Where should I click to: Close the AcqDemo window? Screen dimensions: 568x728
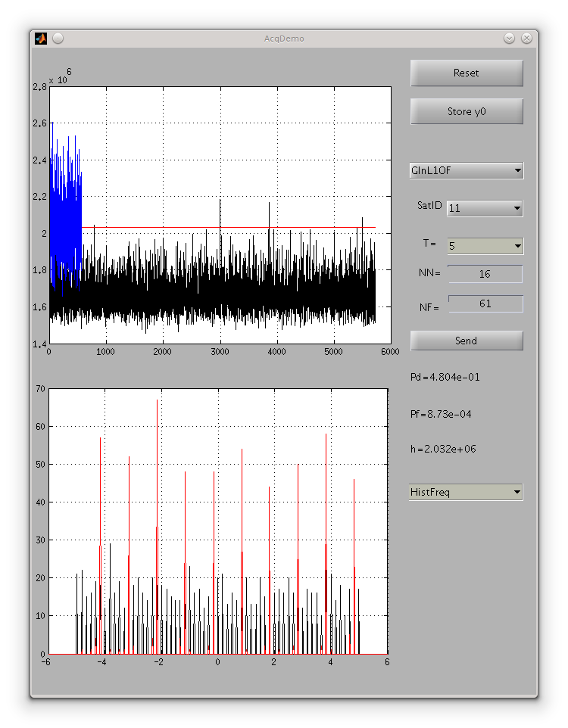pos(526,39)
